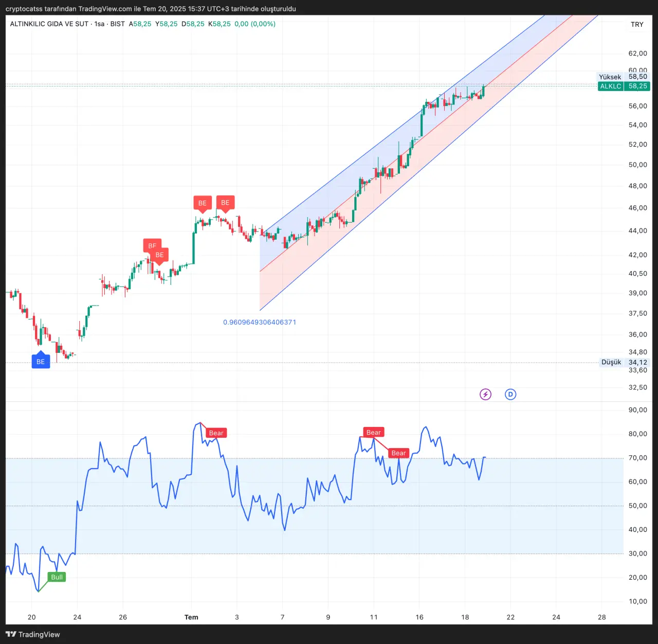The width and height of the screenshot is (658, 644).
Task: Click the BIST exchange name in the title
Action: click(x=117, y=24)
